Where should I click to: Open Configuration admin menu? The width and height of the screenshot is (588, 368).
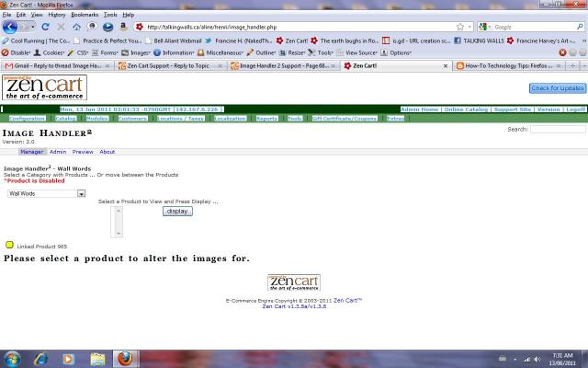[27, 119]
